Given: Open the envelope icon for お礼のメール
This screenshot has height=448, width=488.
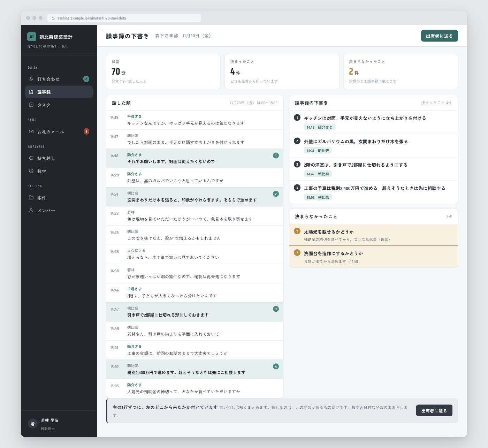Looking at the screenshot, I should 31,131.
